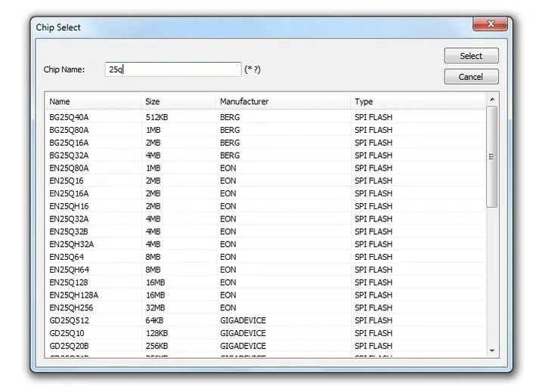Select the EN25Q64 chip row

[265, 257]
